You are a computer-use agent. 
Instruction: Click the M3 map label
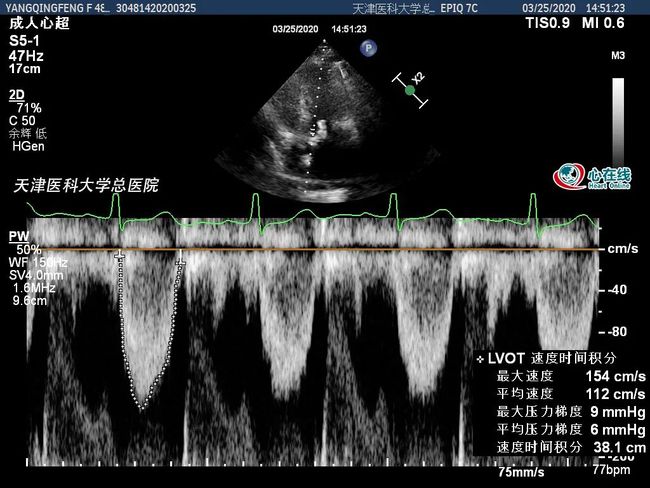[x=618, y=56]
